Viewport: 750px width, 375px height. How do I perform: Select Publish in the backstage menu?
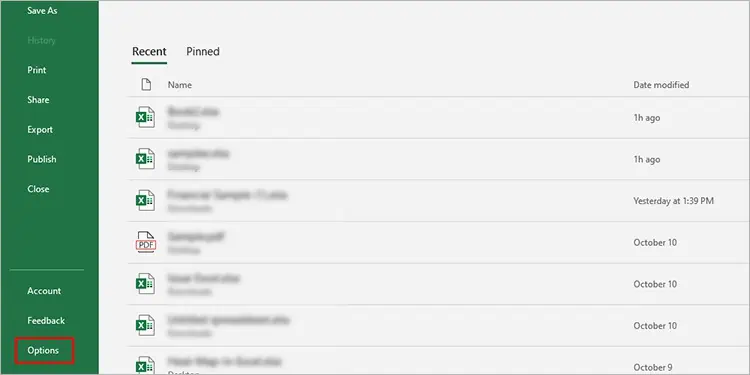pyautogui.click(x=42, y=159)
